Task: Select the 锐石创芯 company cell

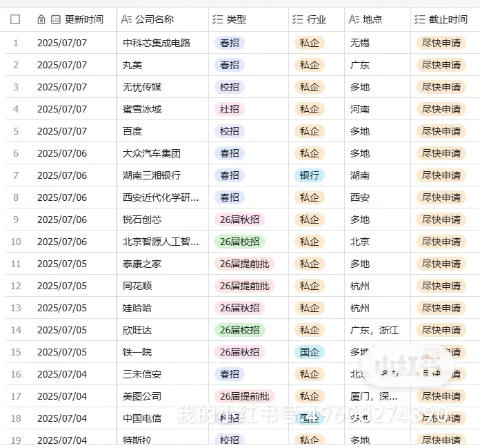Action: pyautogui.click(x=163, y=219)
